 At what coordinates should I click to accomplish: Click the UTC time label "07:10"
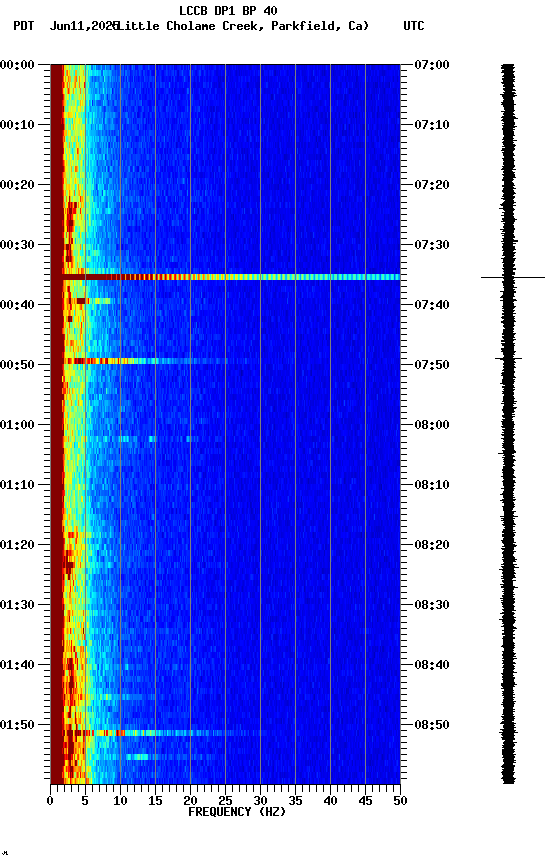pyautogui.click(x=432, y=125)
